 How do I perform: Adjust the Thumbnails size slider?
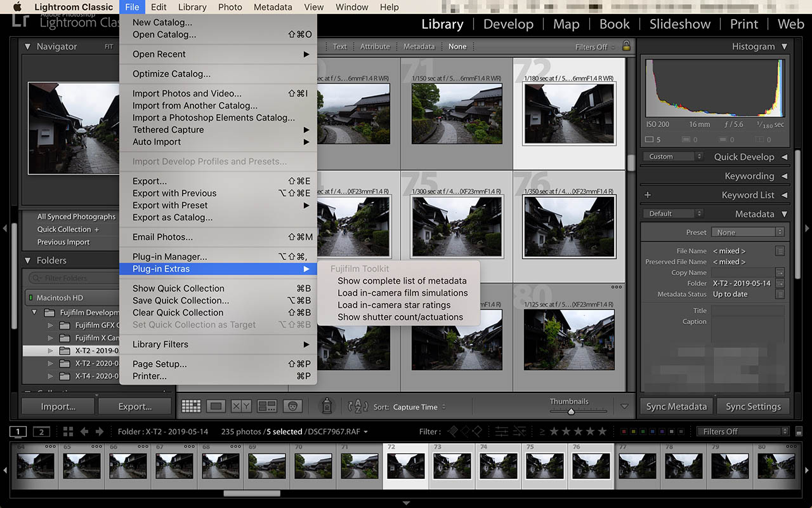[x=570, y=411]
